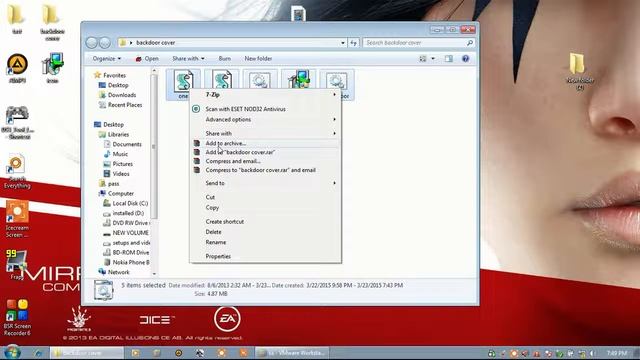Click the details pane file thumbnail
640x360 pixels.
click(x=104, y=290)
